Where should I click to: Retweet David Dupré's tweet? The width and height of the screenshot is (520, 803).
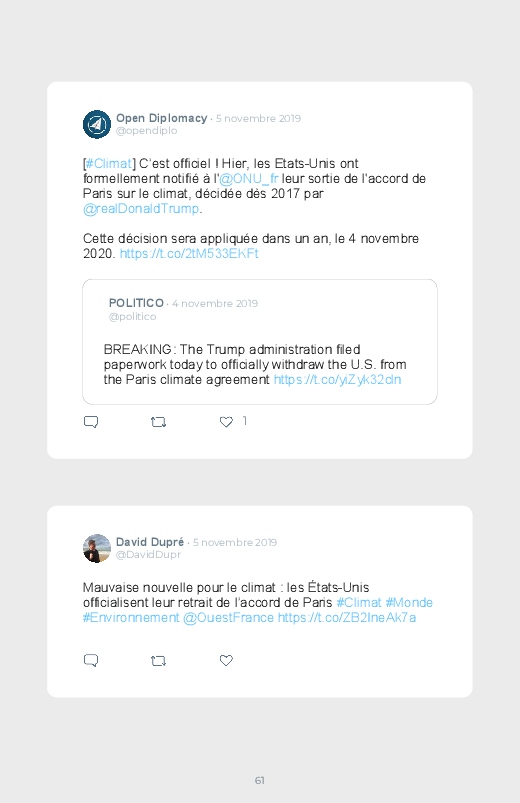[158, 661]
